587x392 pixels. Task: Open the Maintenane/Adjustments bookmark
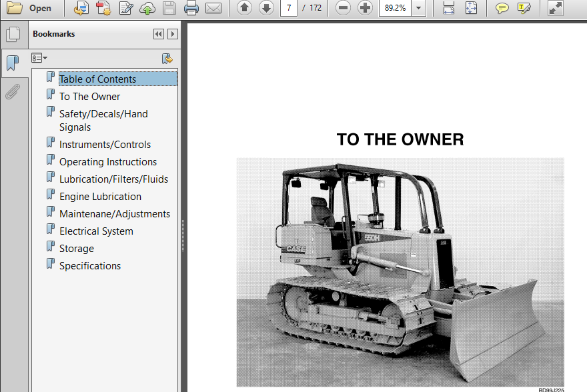(115, 214)
